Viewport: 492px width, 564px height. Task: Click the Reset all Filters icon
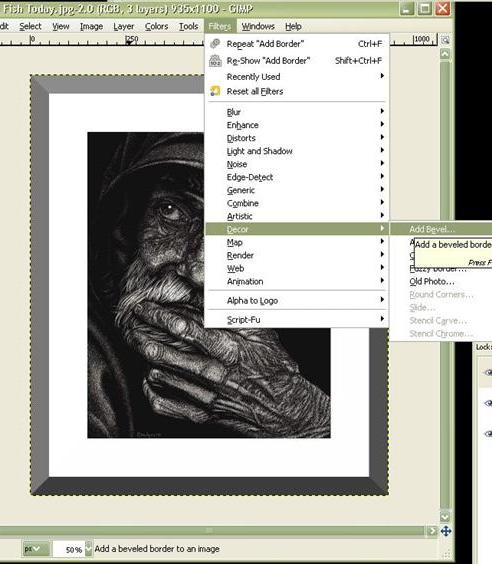pos(215,91)
